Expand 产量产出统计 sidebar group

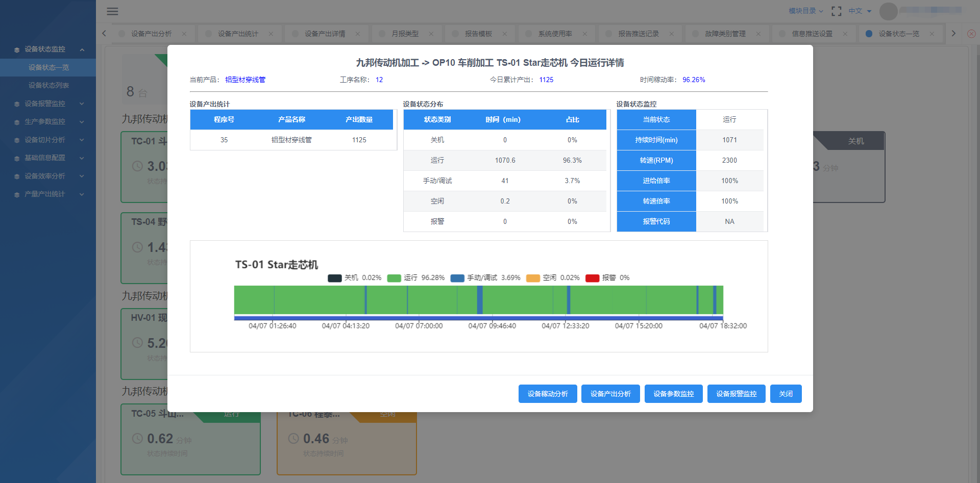(x=48, y=194)
